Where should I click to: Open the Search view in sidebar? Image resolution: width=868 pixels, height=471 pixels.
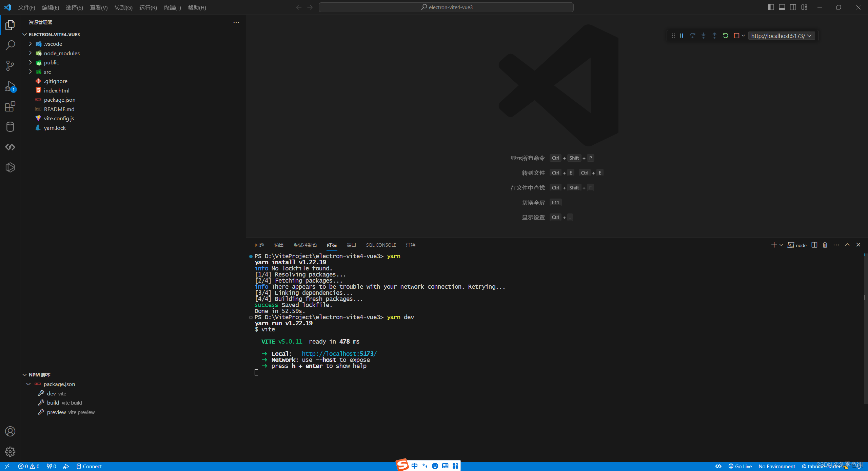pyautogui.click(x=10, y=45)
